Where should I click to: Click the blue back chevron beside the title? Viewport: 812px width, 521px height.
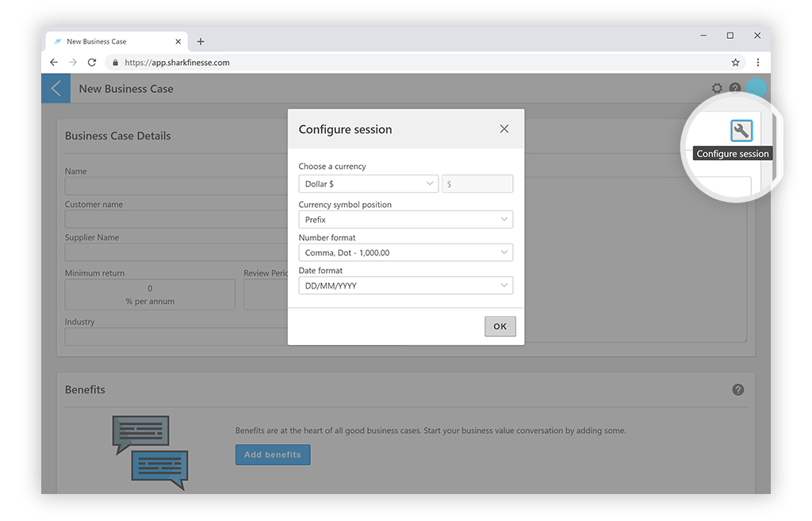coord(55,88)
